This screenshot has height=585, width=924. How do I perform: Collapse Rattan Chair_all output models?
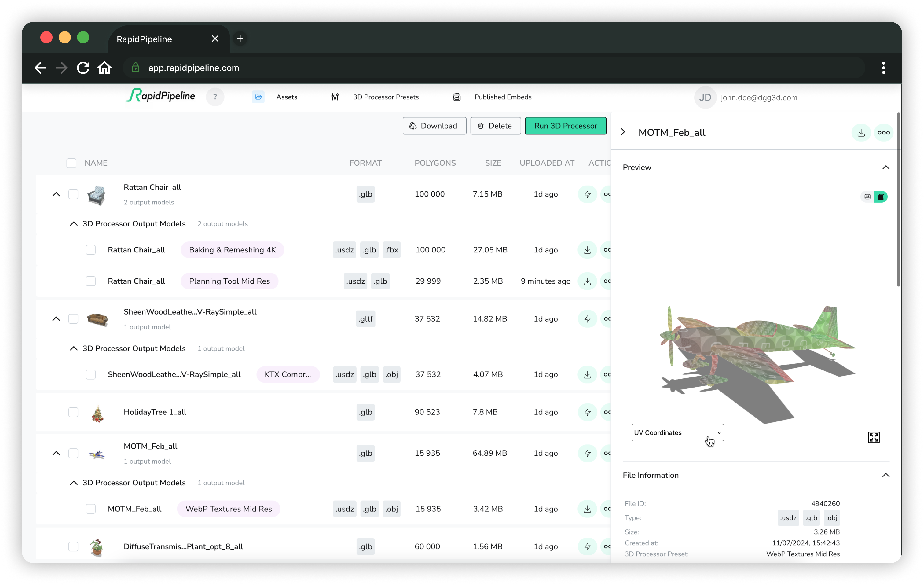[x=73, y=223]
